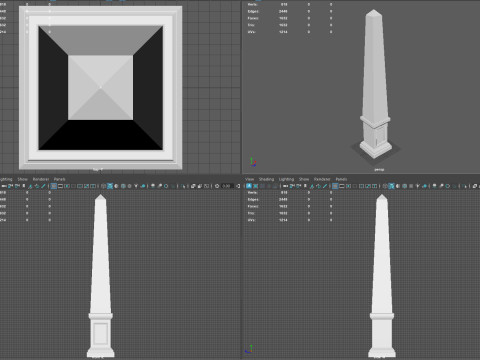Viewport: 480px width, 360px height.
Task: Open Show menu of bottom-right viewport
Action: pos(304,179)
